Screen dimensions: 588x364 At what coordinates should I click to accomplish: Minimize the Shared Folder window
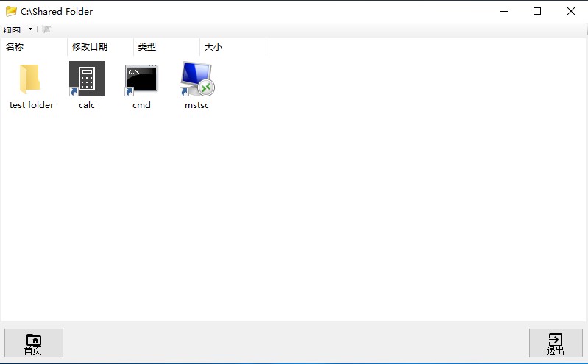click(504, 11)
